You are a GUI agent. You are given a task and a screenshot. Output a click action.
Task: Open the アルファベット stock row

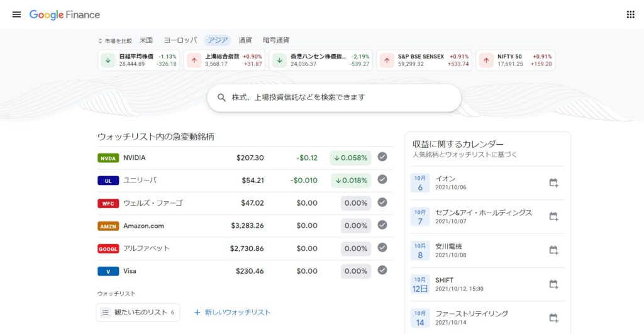pyautogui.click(x=244, y=248)
